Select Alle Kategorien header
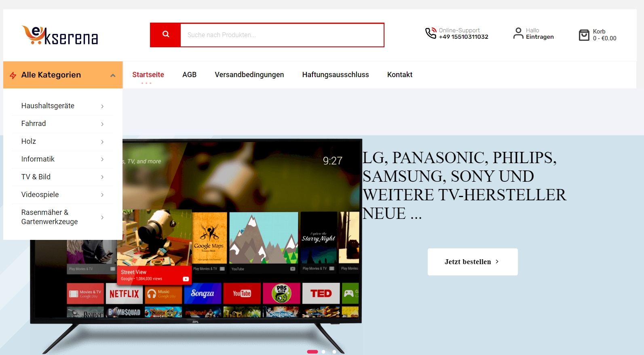The image size is (644, 355). (63, 75)
